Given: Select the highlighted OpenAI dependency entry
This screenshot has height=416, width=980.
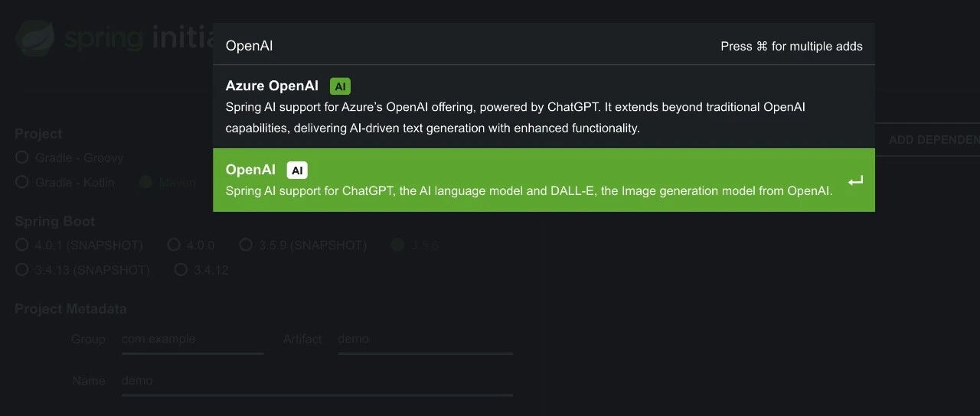Looking at the screenshot, I should pyautogui.click(x=544, y=180).
